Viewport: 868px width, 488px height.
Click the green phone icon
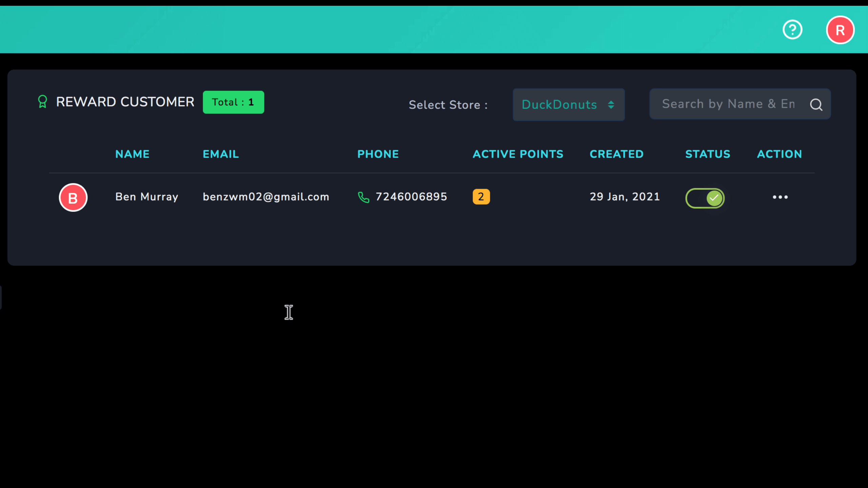363,197
